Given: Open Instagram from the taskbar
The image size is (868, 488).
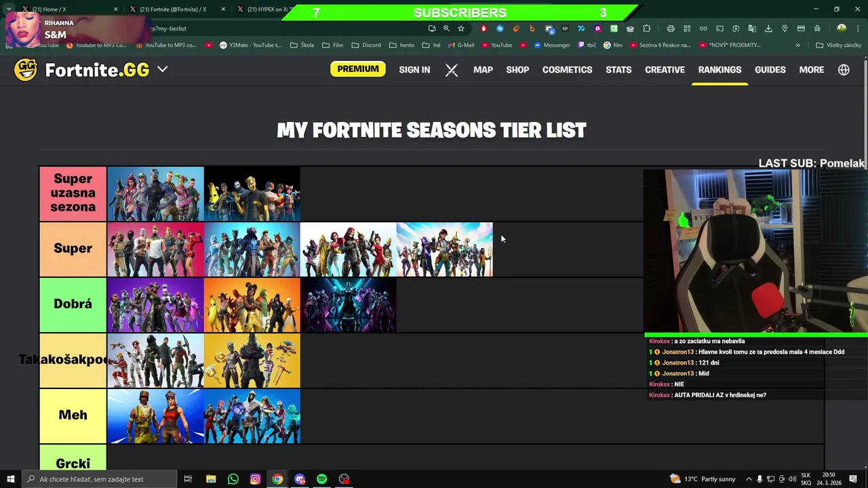Looking at the screenshot, I should tap(255, 479).
